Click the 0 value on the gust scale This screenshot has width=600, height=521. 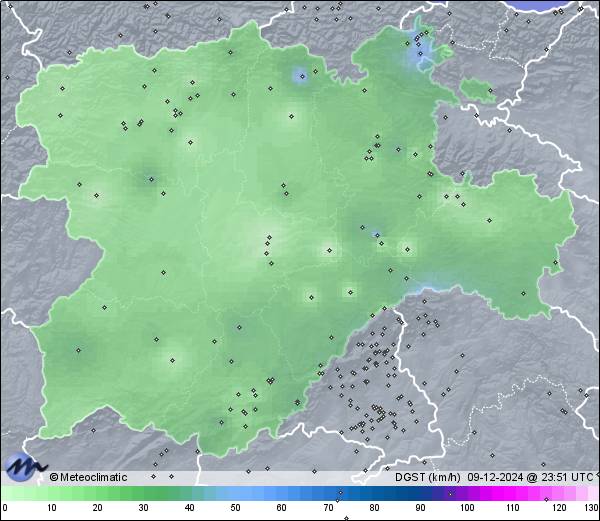5,508
